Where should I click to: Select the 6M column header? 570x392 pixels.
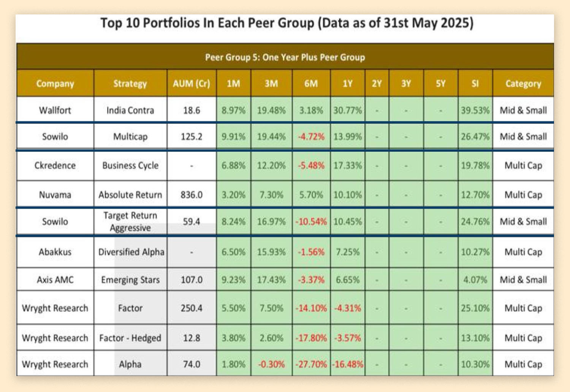click(311, 84)
